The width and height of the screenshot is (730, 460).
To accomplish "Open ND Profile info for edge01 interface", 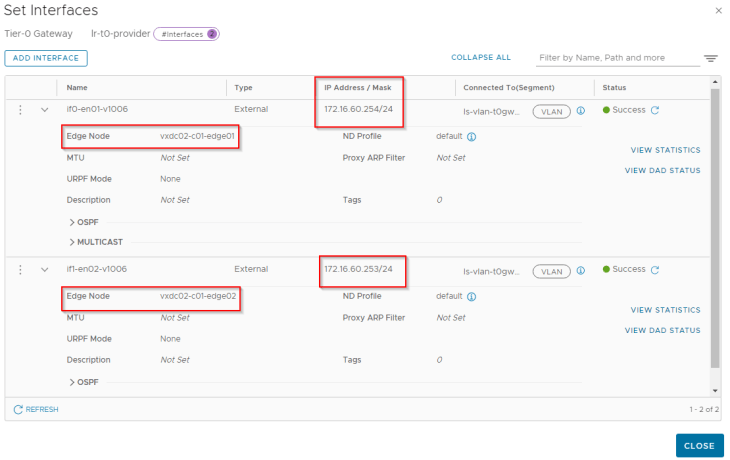I will coord(472,137).
